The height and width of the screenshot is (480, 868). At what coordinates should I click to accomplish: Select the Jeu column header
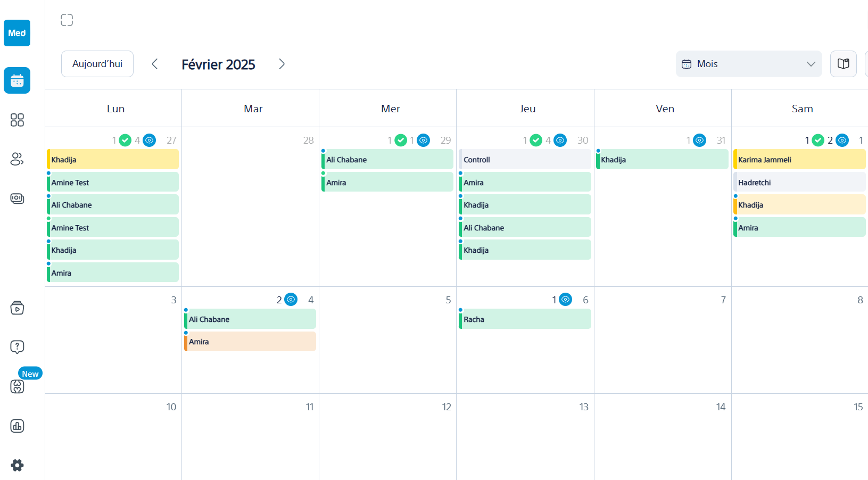(x=527, y=108)
